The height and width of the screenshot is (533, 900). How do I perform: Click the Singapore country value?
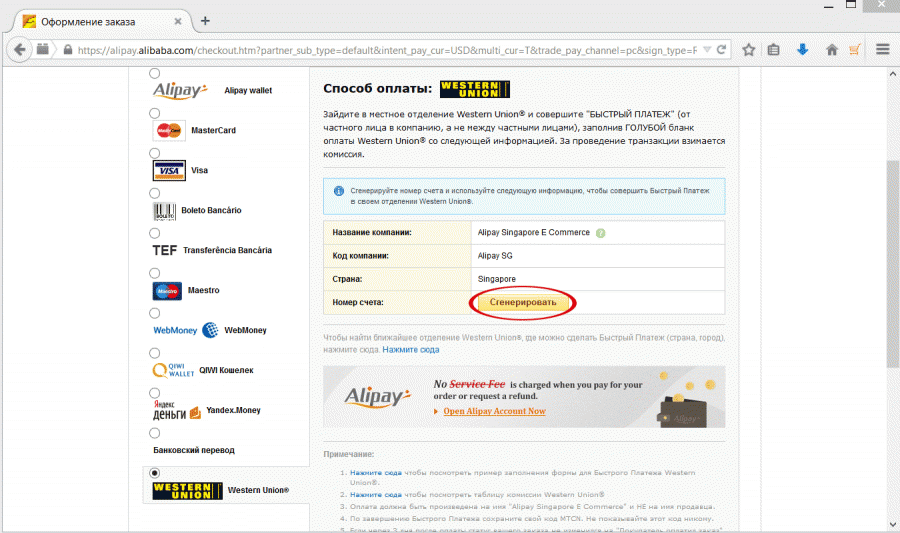[x=496, y=279]
